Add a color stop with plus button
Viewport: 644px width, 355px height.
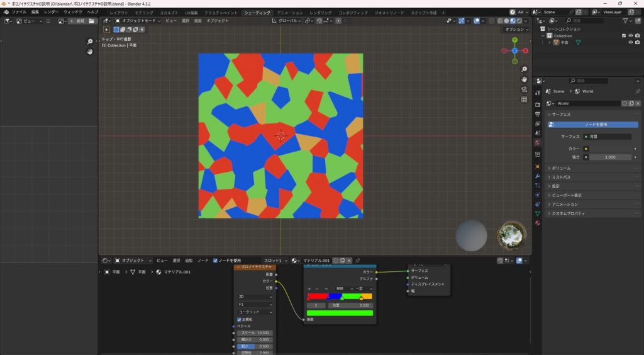309,289
